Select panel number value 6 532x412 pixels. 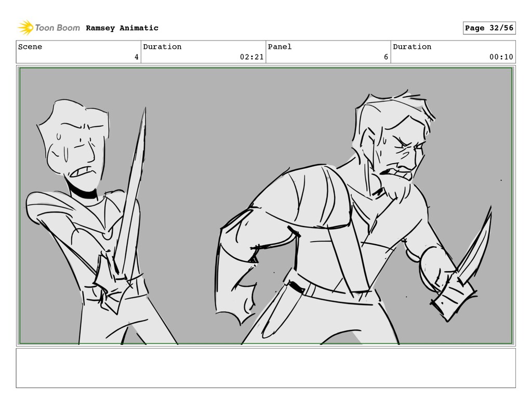(x=386, y=57)
